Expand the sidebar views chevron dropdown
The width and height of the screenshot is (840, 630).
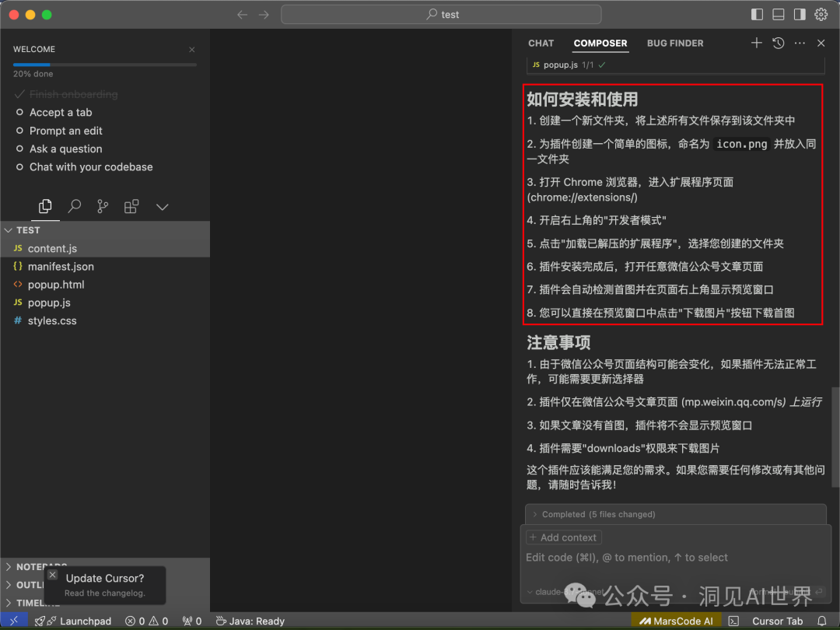tap(162, 207)
